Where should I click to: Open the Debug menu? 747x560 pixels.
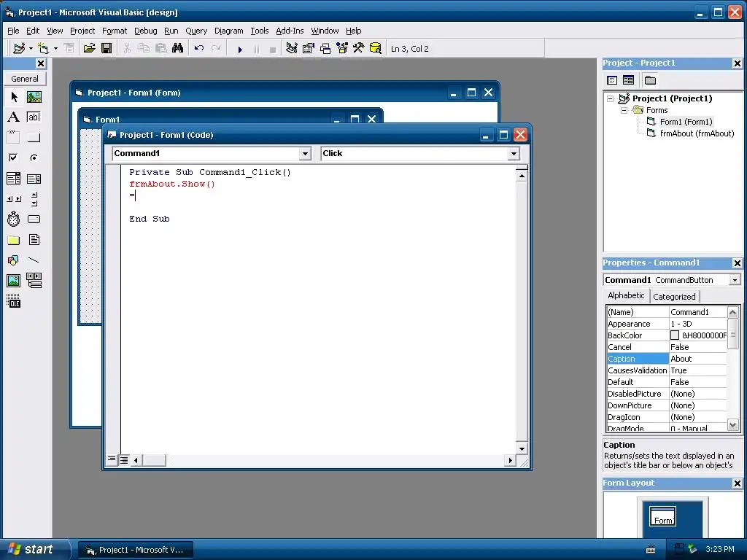(x=146, y=31)
